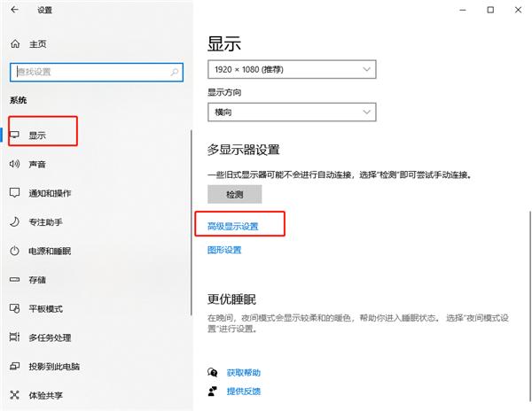Focus the 查找设置 search field

(97, 72)
